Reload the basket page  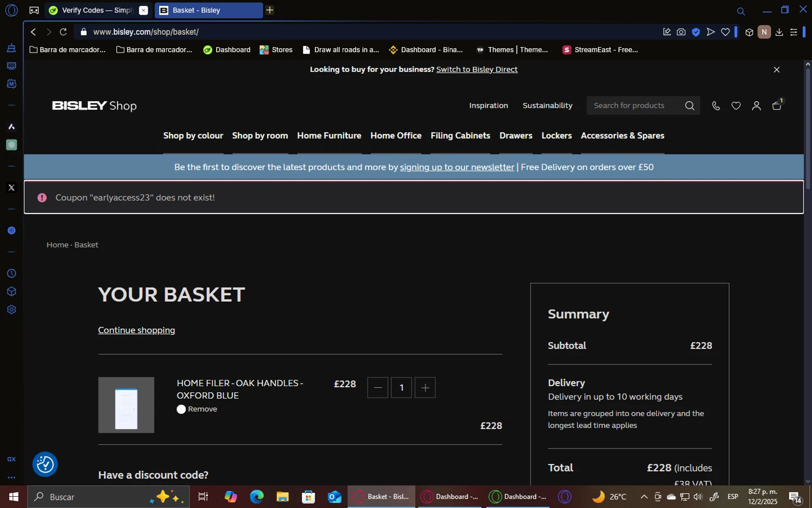click(x=63, y=32)
